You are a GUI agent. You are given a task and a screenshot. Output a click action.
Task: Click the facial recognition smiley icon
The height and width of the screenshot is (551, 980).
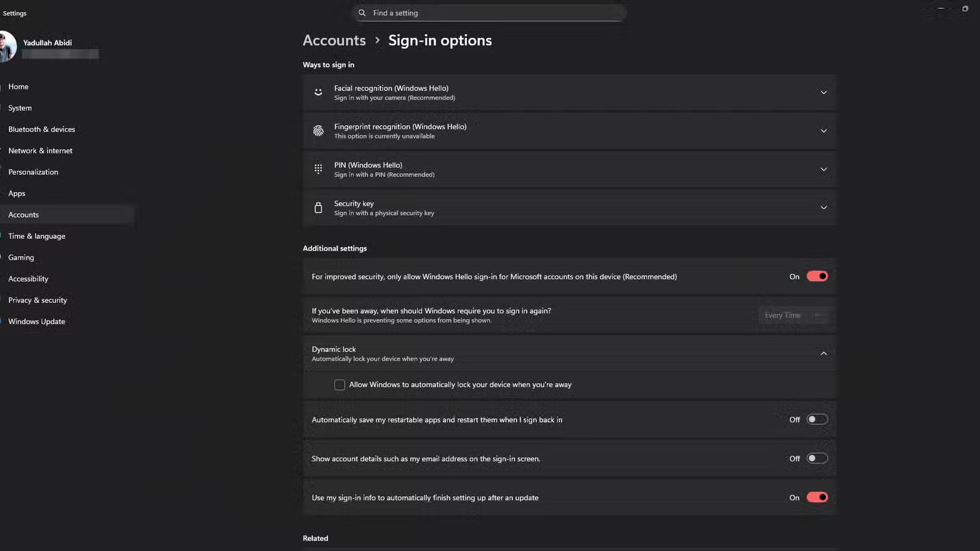pyautogui.click(x=318, y=92)
